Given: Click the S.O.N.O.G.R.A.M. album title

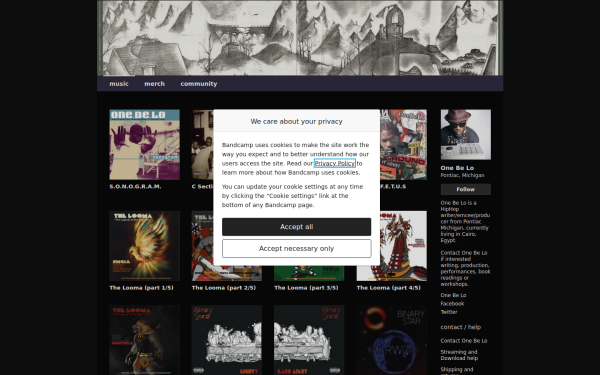Looking at the screenshot, I should (135, 186).
